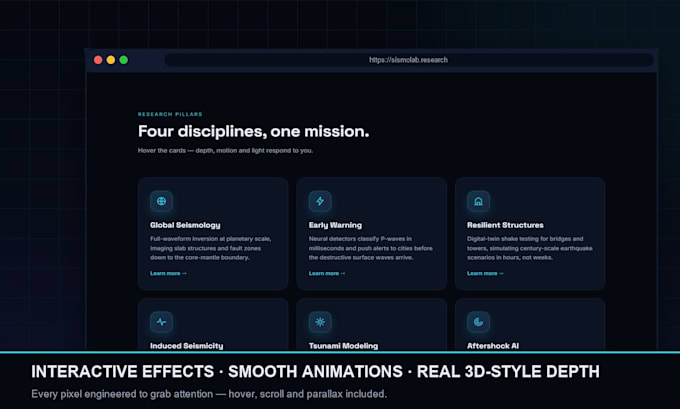
Task: Click the red close window dot
Action: (98, 60)
